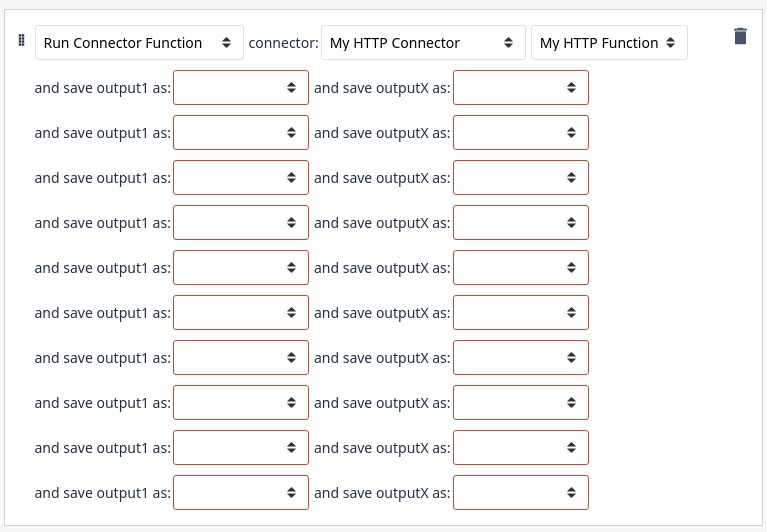The height and width of the screenshot is (532, 767).
Task: Open sixth row output1 save-as dropdown
Action: pos(241,312)
